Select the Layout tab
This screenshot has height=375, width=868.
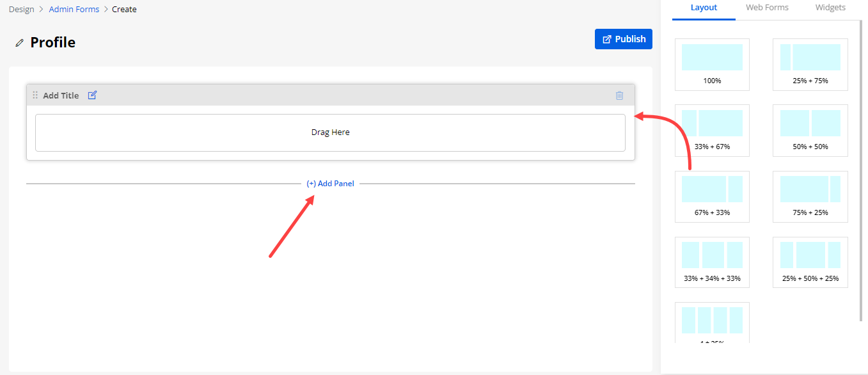coord(704,8)
